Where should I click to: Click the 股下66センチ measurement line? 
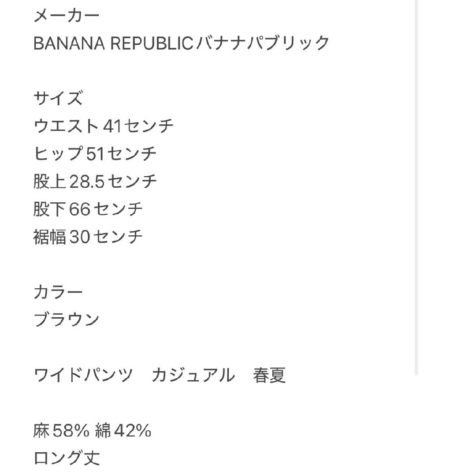click(x=88, y=209)
